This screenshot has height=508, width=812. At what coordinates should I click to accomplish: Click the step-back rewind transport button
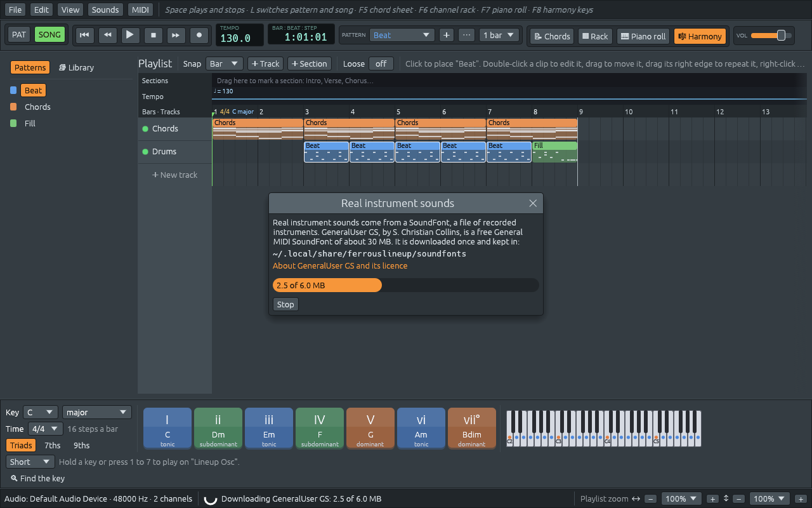107,35
